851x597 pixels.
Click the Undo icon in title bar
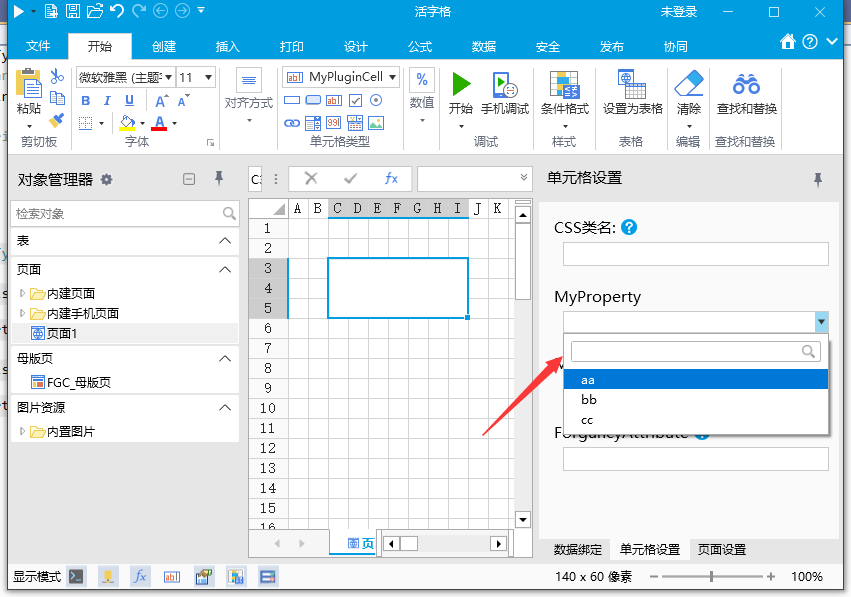117,11
